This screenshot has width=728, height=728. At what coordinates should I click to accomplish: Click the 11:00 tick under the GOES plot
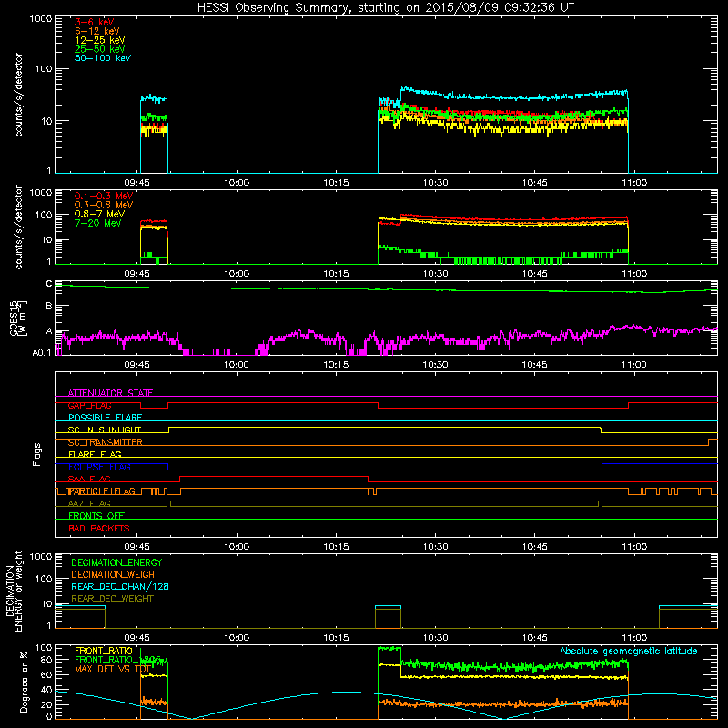(634, 365)
